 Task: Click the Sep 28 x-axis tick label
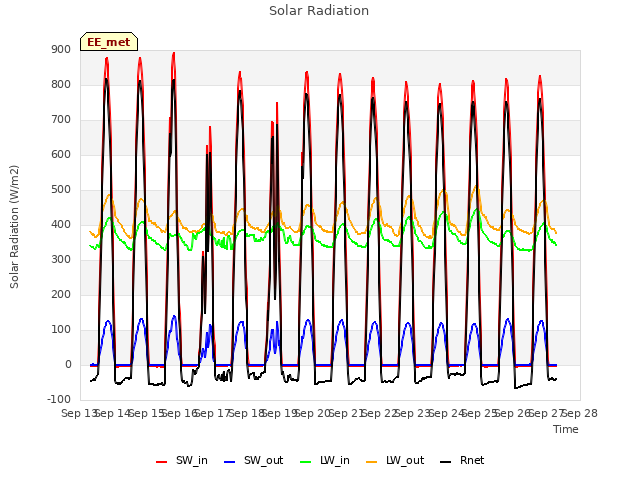click(580, 413)
